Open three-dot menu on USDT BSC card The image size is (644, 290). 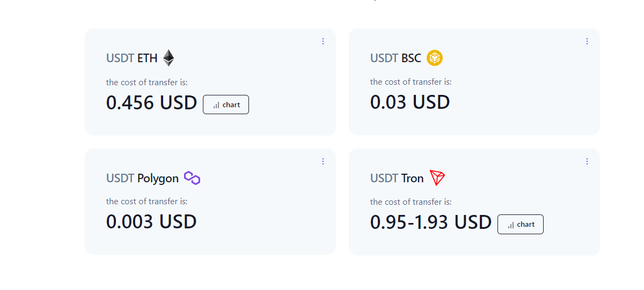point(587,41)
